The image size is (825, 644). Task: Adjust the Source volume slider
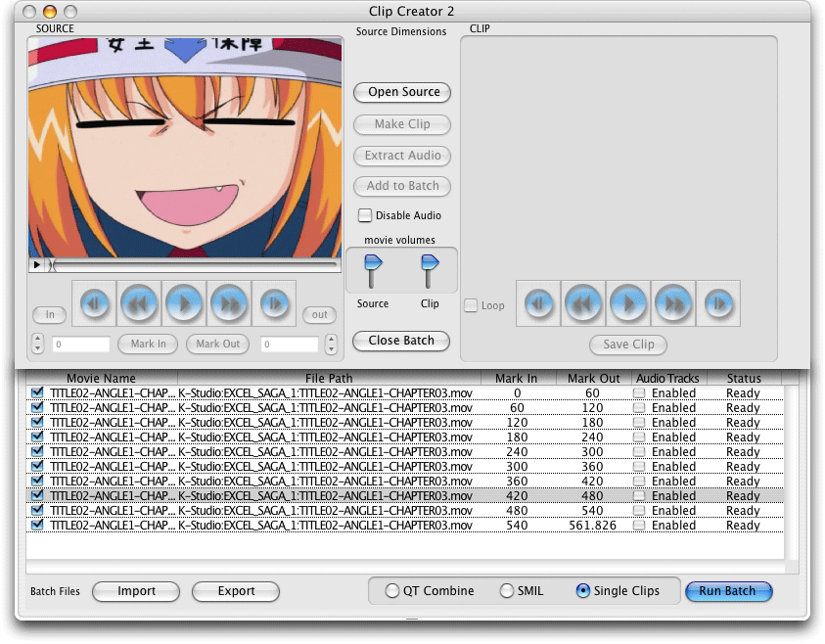pyautogui.click(x=373, y=271)
